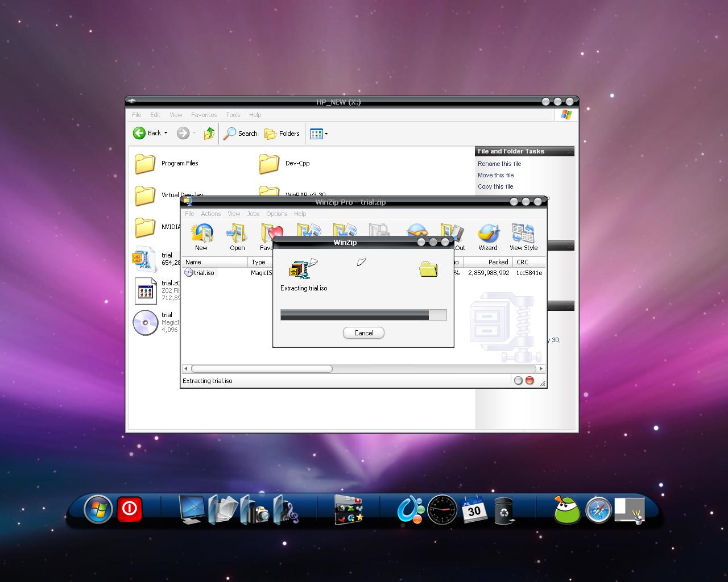
Task: Click the WinZip horizontal scrollbar thumb
Action: pos(262,368)
